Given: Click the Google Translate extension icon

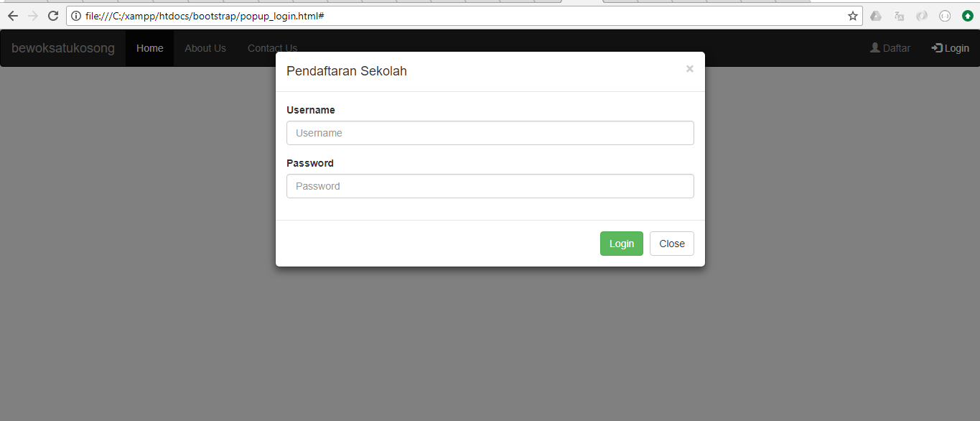Looking at the screenshot, I should (x=899, y=16).
